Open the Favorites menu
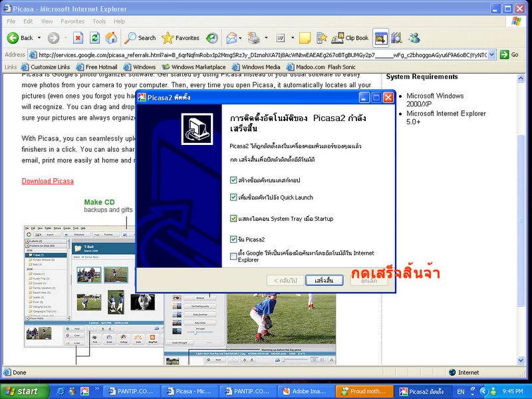 point(72,21)
